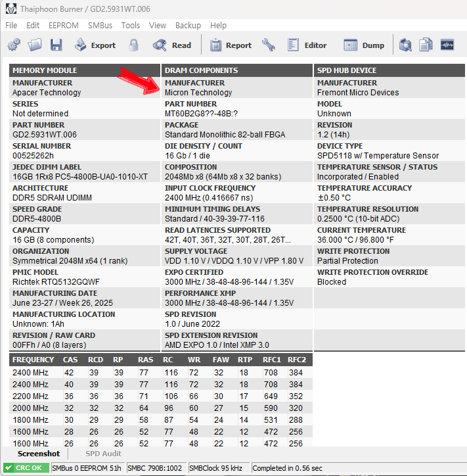Screen dimensions: 467x476
Task: Select the SPD HUB DEVICE section header
Action: (389, 70)
